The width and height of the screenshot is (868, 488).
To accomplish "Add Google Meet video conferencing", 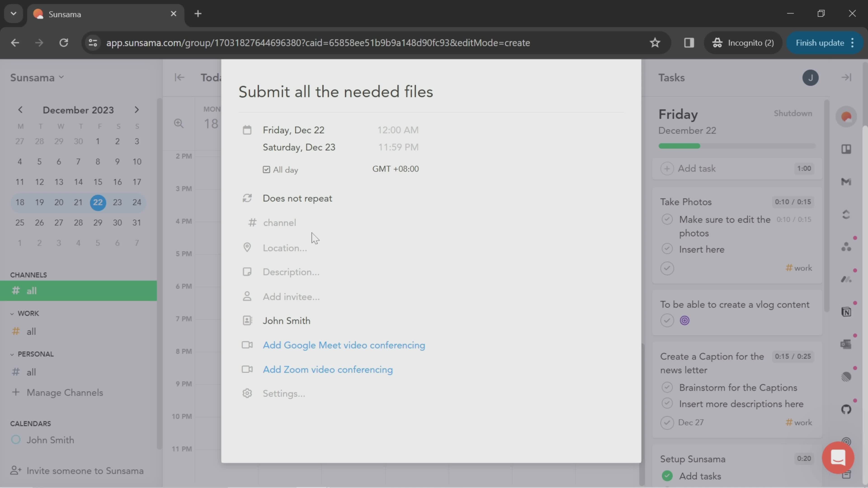I will [x=344, y=345].
